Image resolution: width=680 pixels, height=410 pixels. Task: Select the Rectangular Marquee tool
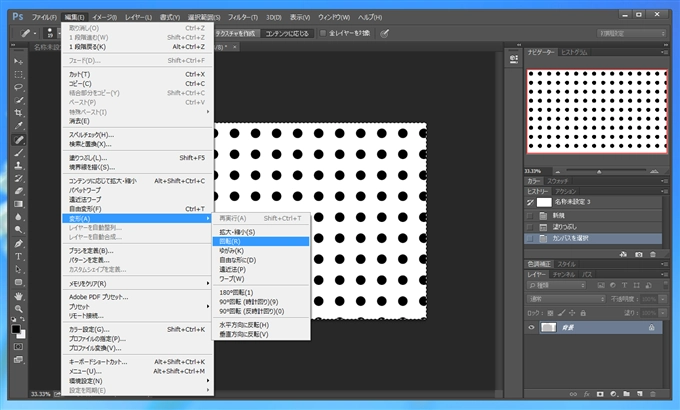[18, 74]
